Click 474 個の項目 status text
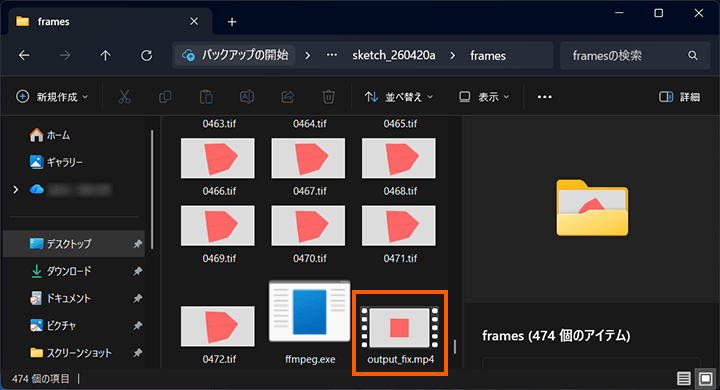Viewport: 720px width, 390px height. point(40,379)
